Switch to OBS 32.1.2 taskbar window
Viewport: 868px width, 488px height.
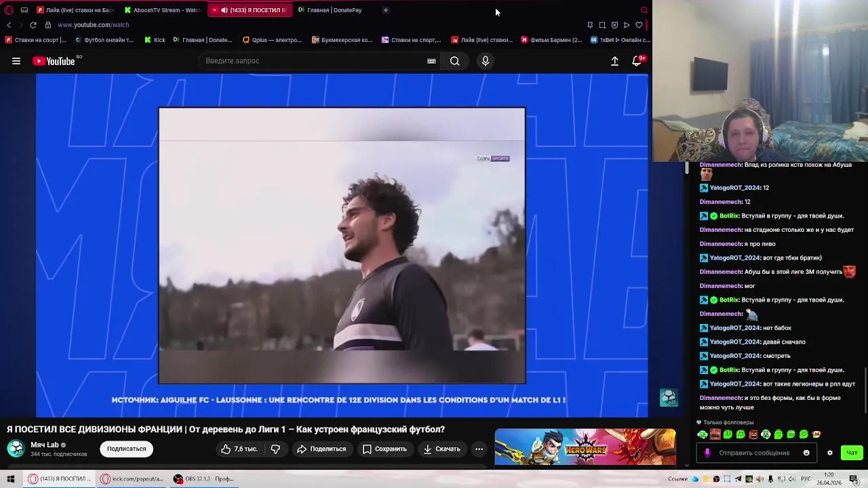tap(203, 479)
